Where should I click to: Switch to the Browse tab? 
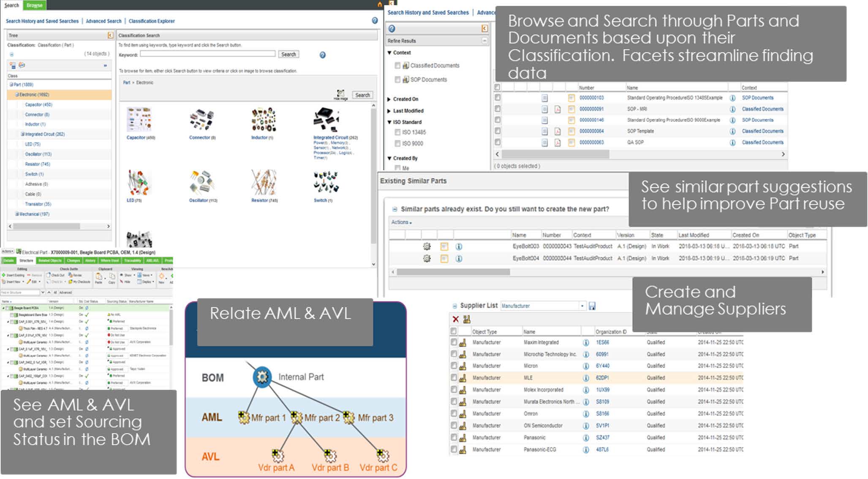34,5
